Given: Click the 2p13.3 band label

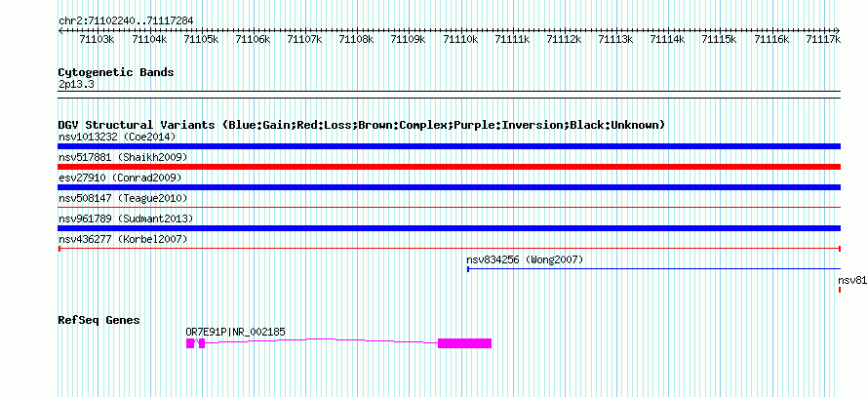Looking at the screenshot, I should [75, 84].
